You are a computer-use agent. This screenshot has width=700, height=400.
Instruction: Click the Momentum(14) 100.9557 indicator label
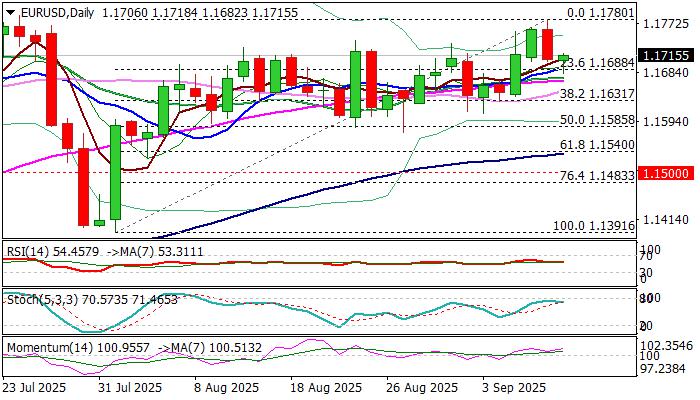click(79, 347)
